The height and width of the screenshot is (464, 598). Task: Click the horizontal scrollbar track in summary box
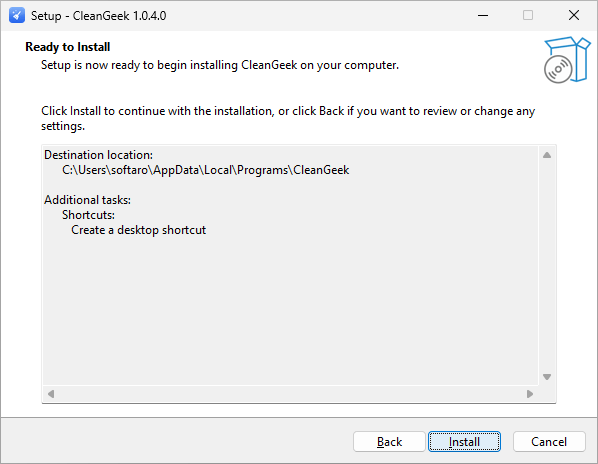pyautogui.click(x=290, y=393)
